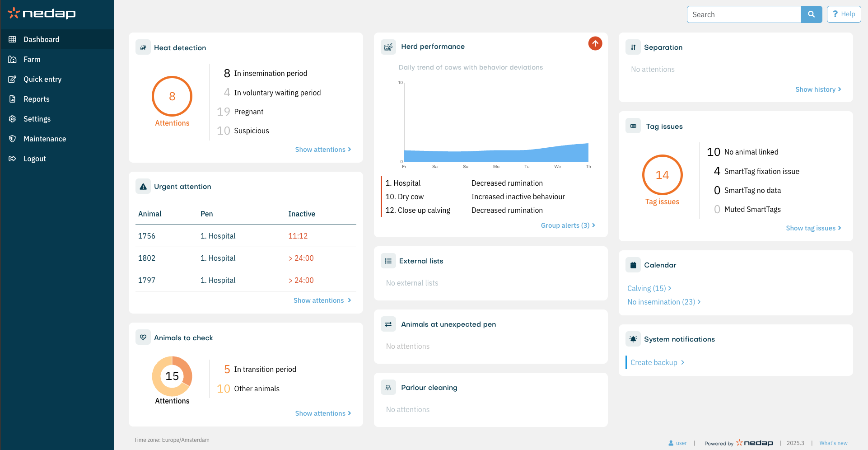This screenshot has width=868, height=450.
Task: Click Show tag issues link
Action: coord(813,228)
